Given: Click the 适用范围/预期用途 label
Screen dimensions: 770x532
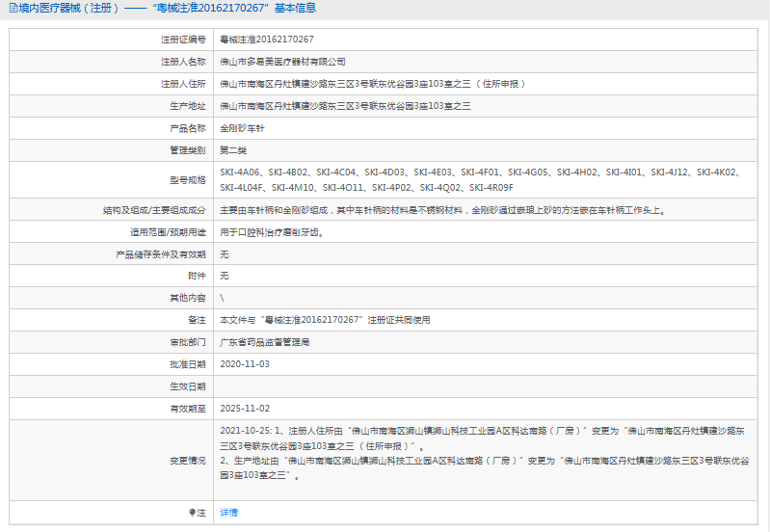Looking at the screenshot, I should click(x=168, y=232).
